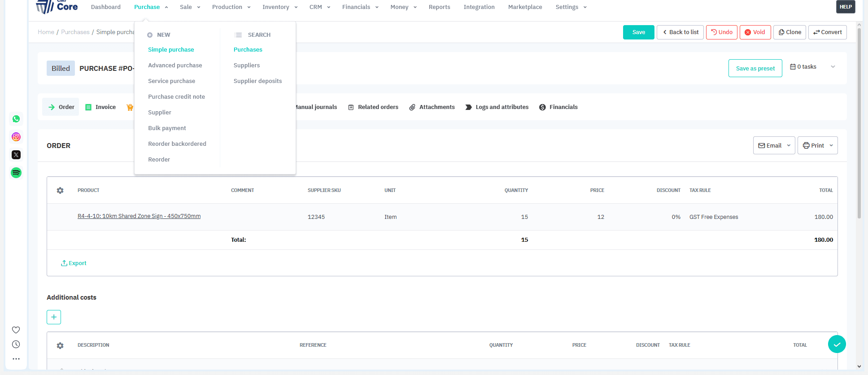Expand the Production menu

(x=231, y=7)
